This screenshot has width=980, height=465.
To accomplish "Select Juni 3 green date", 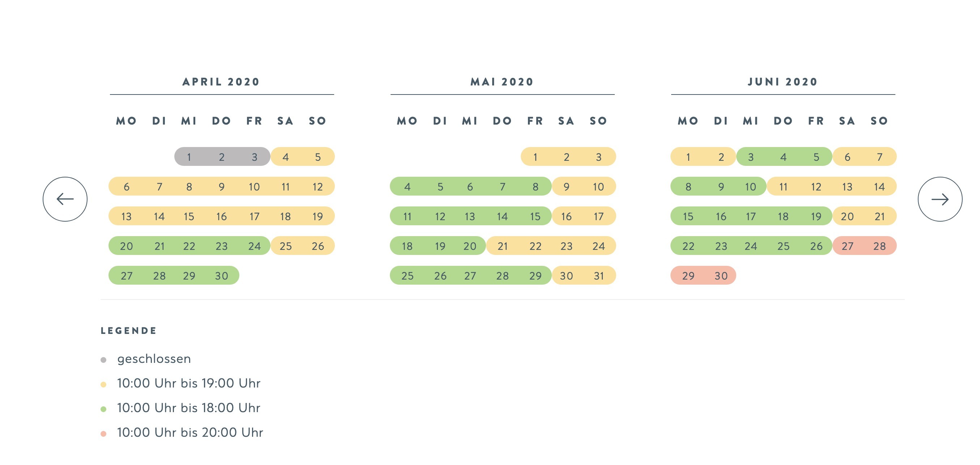I will point(751,157).
